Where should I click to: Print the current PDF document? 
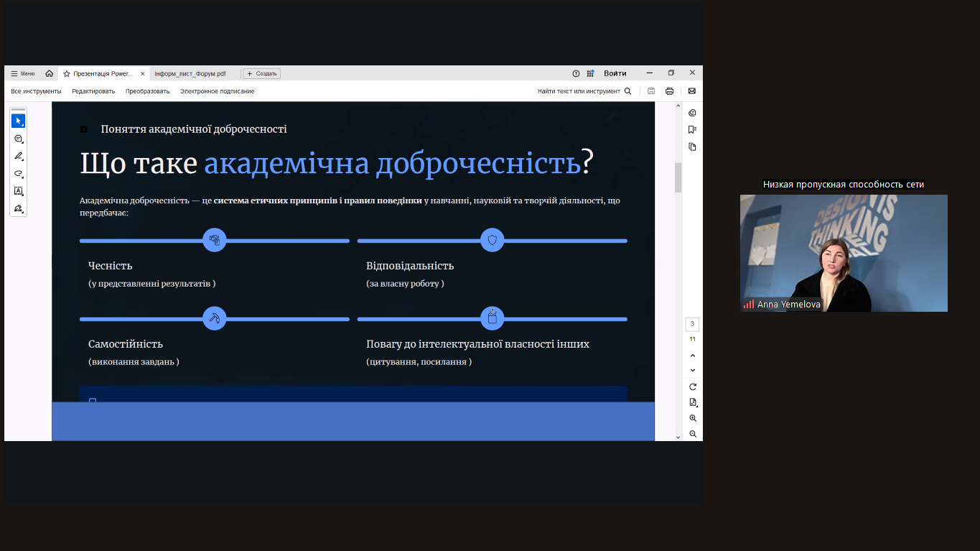[669, 91]
